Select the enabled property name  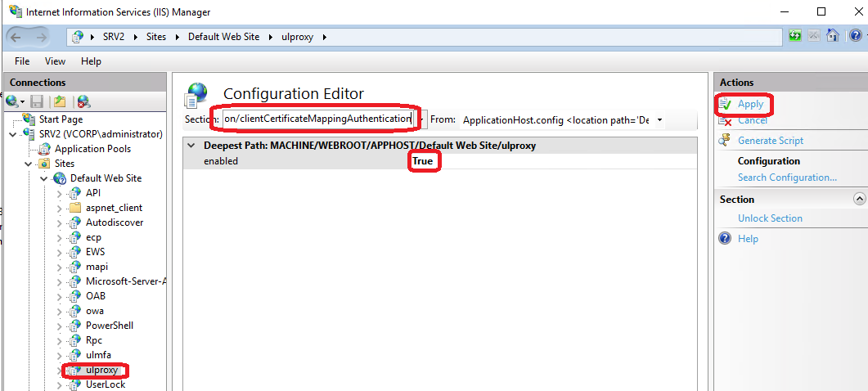221,161
